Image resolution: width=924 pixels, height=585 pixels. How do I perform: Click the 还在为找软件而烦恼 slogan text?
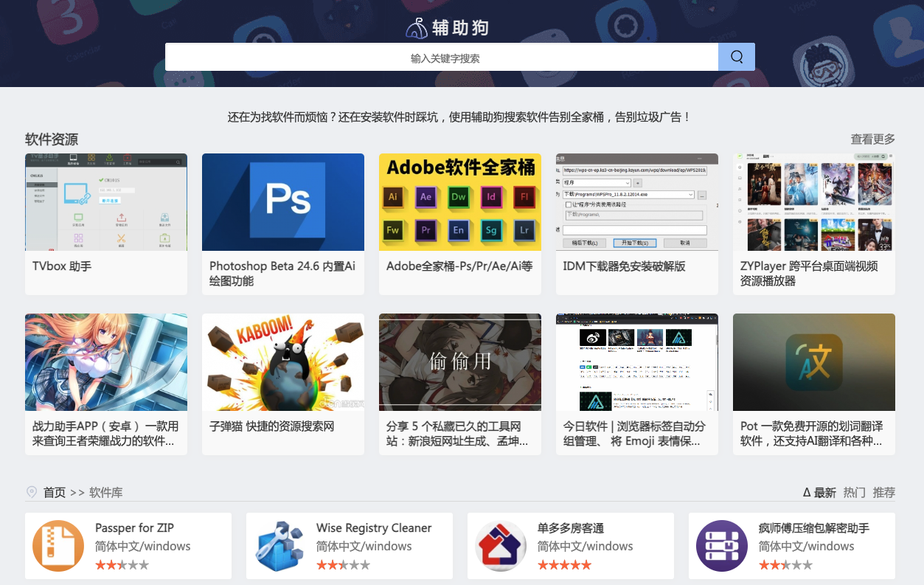pos(459,117)
